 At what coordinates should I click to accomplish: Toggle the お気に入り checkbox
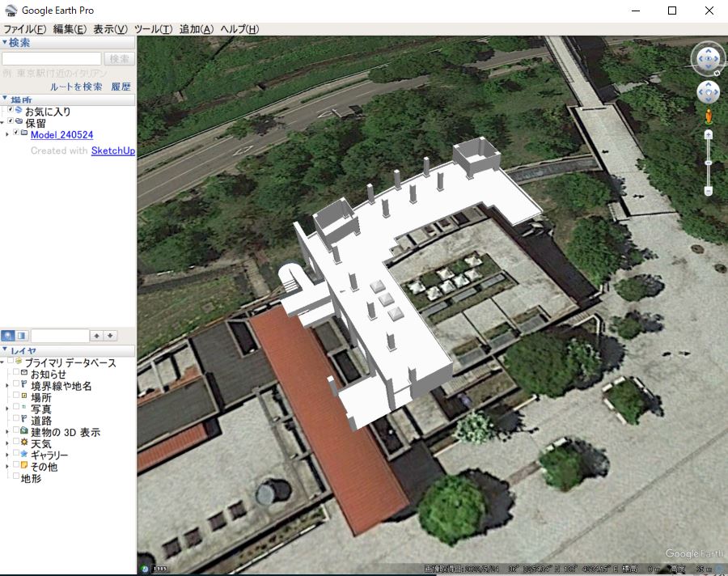coord(11,110)
